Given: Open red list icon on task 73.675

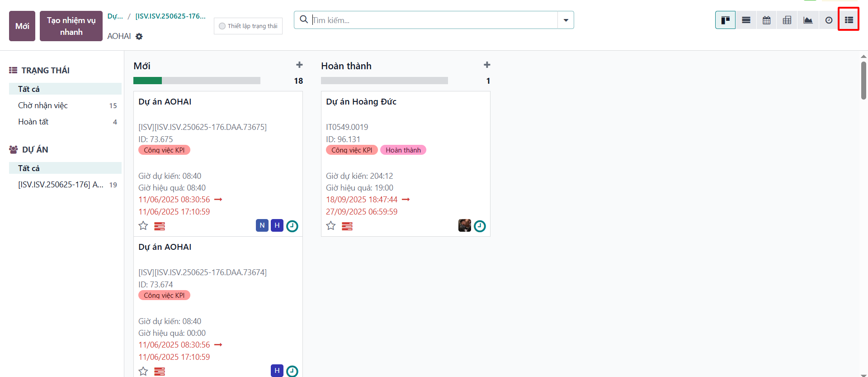Looking at the screenshot, I should coord(160,226).
